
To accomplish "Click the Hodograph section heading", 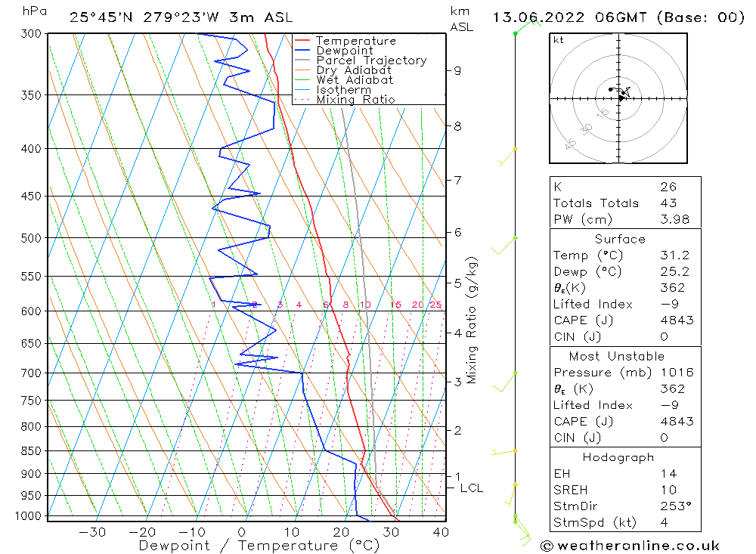I will click(x=618, y=457).
